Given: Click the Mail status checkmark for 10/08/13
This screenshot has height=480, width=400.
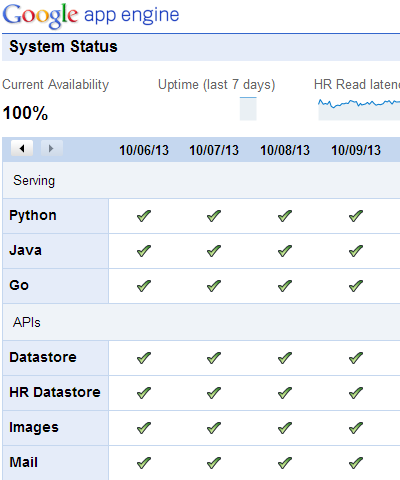Looking at the screenshot, I should point(285,463).
